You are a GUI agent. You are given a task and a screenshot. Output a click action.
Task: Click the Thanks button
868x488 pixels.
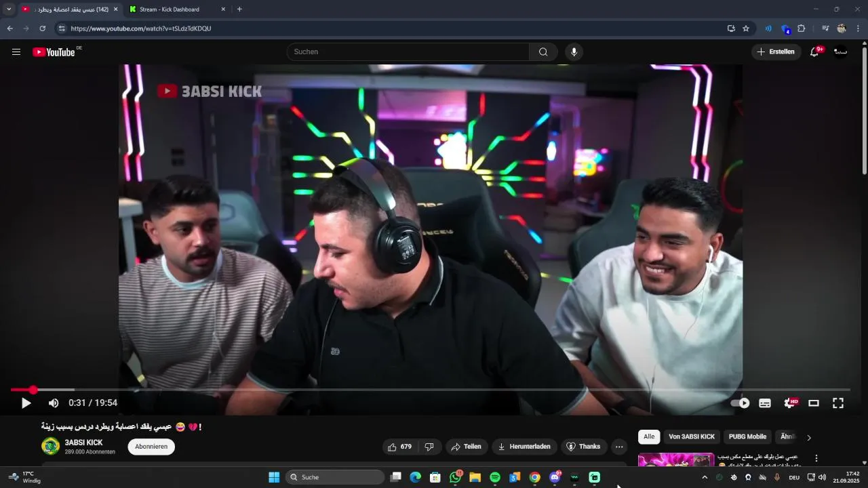(x=583, y=447)
